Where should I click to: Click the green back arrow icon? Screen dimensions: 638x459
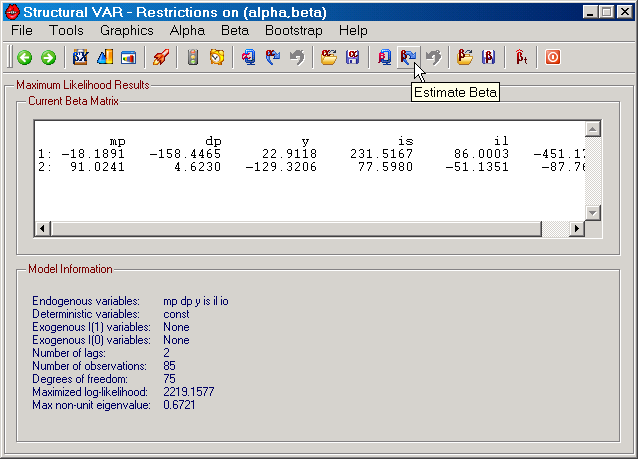[25, 57]
